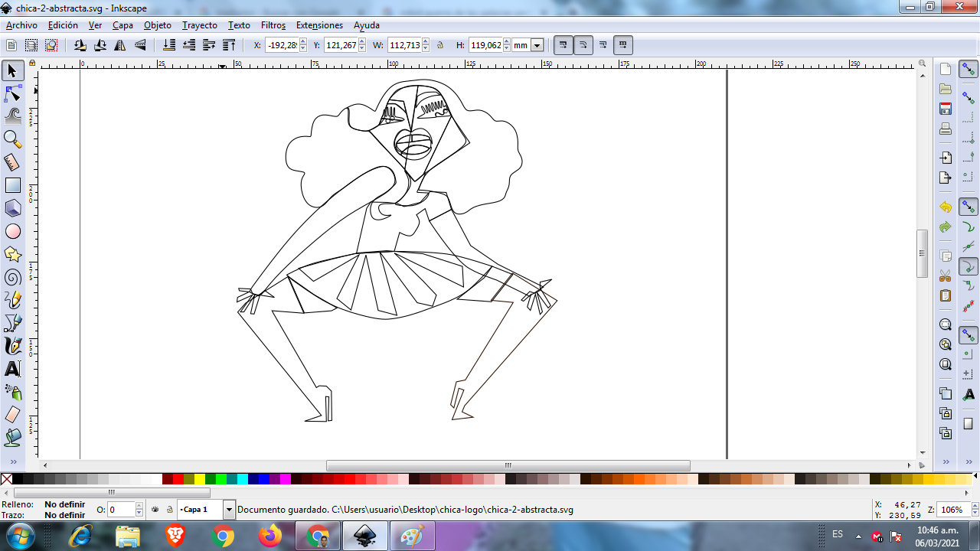Open the Capa menu

(122, 24)
